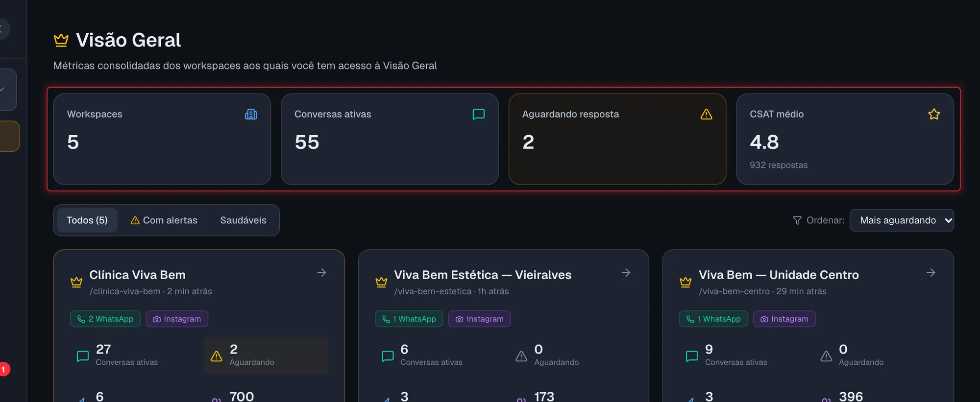Click warning icon in Viva Bem Estética Aguardando
This screenshot has width=980, height=402.
[x=521, y=356]
